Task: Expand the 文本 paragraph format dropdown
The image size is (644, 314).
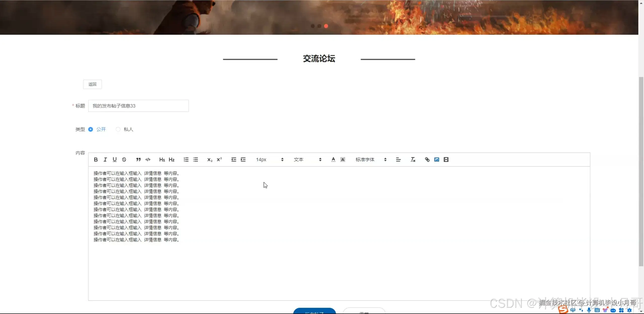Action: (308, 160)
